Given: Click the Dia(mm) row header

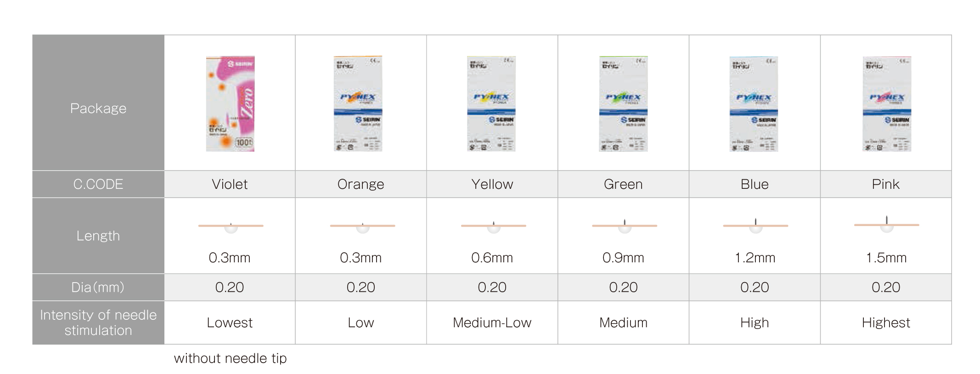Looking at the screenshot, I should 98,287.
